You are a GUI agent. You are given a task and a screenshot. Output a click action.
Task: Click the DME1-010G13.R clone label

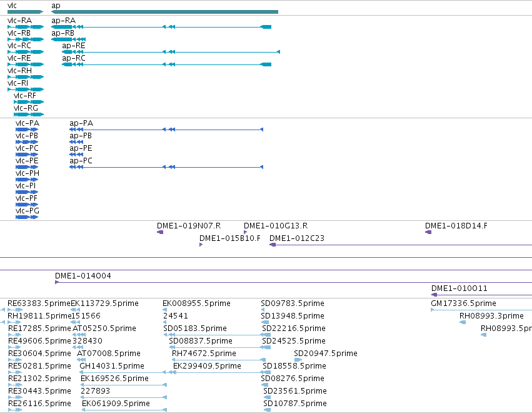click(x=276, y=225)
